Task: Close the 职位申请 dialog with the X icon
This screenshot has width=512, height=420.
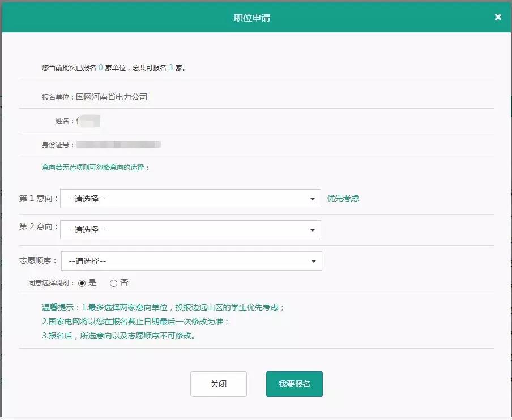Action: pyautogui.click(x=498, y=17)
